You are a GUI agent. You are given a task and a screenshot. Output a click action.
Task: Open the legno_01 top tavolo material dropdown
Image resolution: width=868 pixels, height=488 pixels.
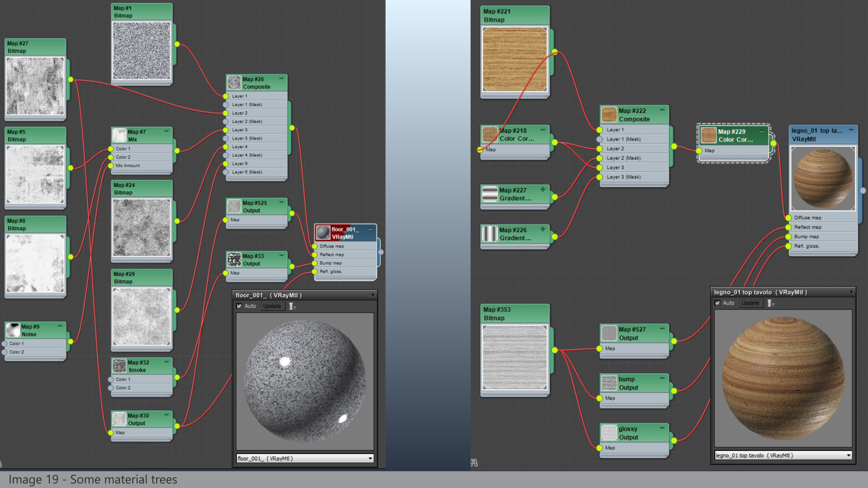click(x=849, y=455)
